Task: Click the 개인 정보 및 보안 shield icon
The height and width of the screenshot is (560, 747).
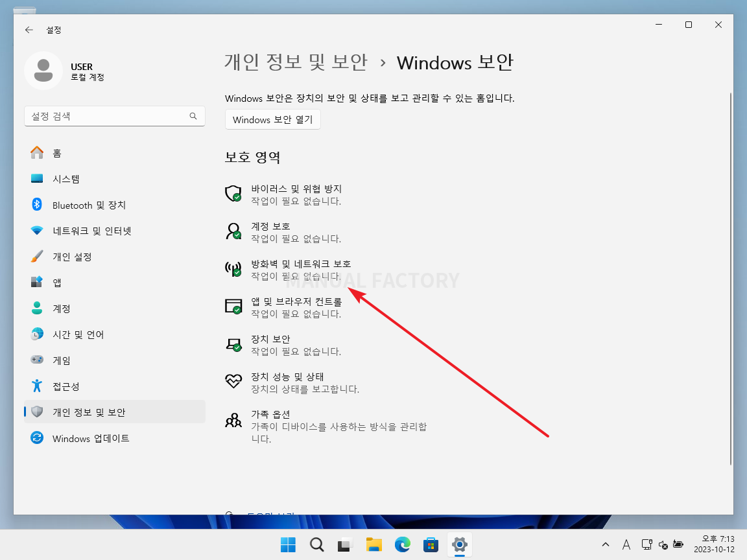Action: click(x=37, y=412)
